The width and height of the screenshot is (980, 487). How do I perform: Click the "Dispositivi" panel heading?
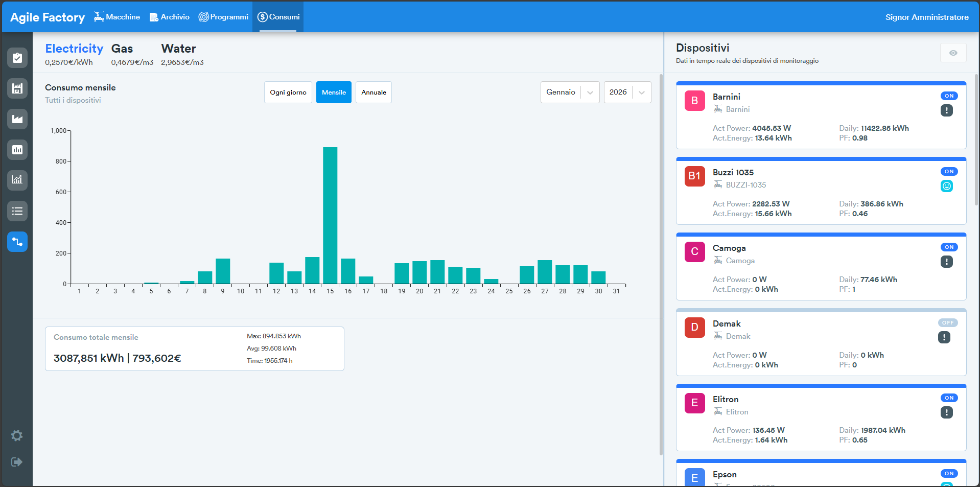click(x=703, y=48)
